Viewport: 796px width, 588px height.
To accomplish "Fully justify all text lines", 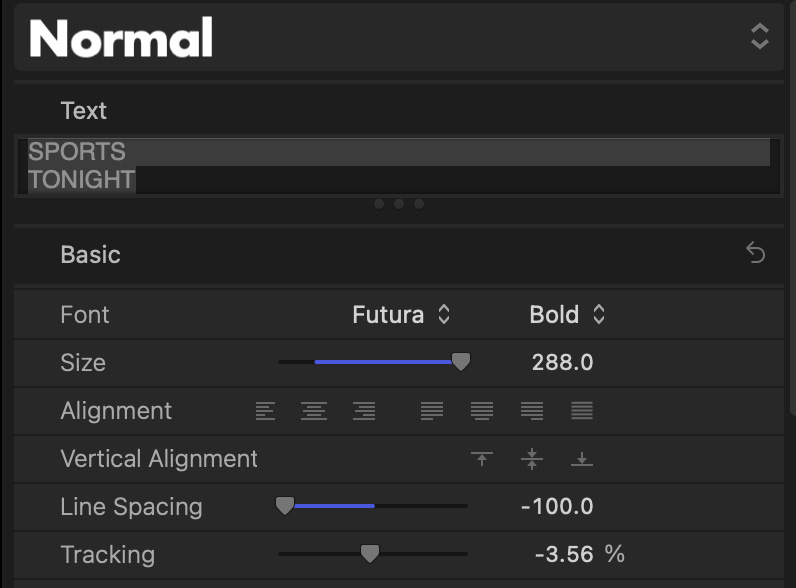I will point(582,411).
